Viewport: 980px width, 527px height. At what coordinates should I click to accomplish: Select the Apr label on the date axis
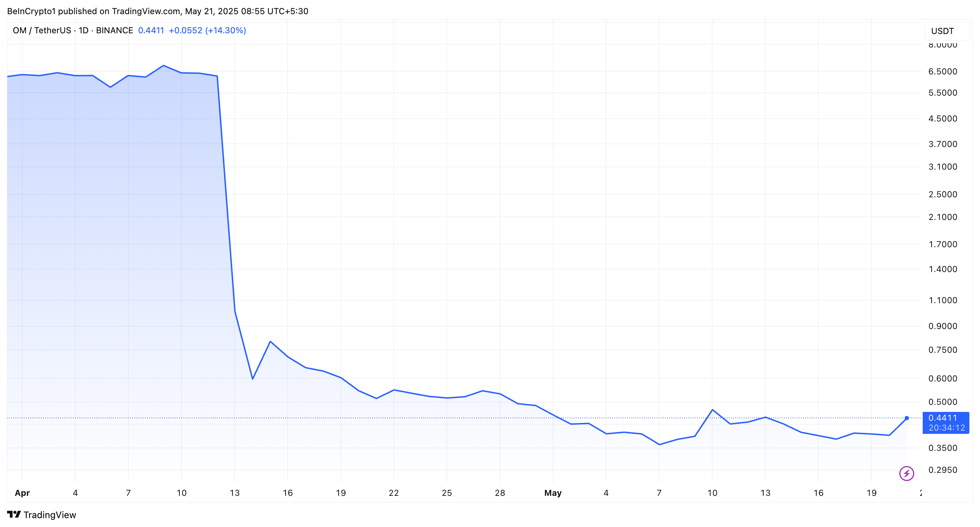coord(22,493)
